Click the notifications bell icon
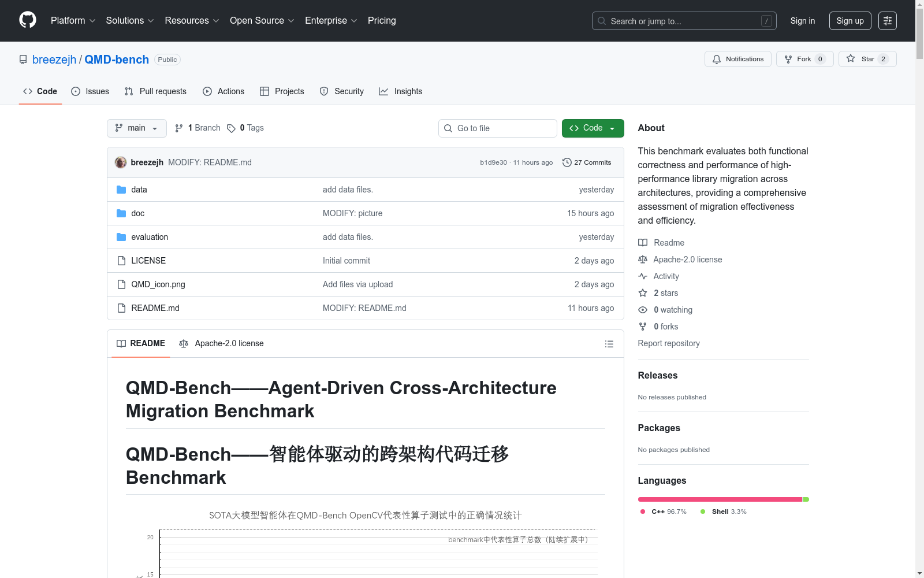The image size is (924, 578). (717, 59)
